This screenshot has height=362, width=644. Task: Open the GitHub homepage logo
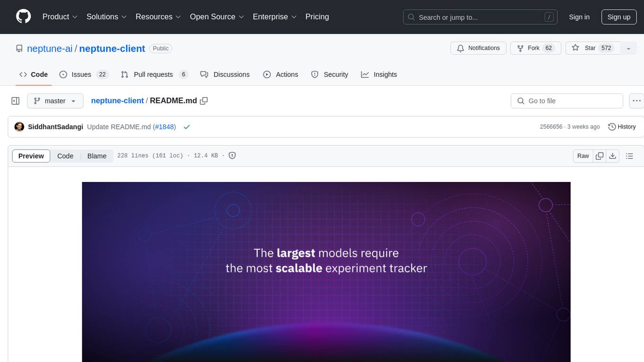tap(23, 17)
